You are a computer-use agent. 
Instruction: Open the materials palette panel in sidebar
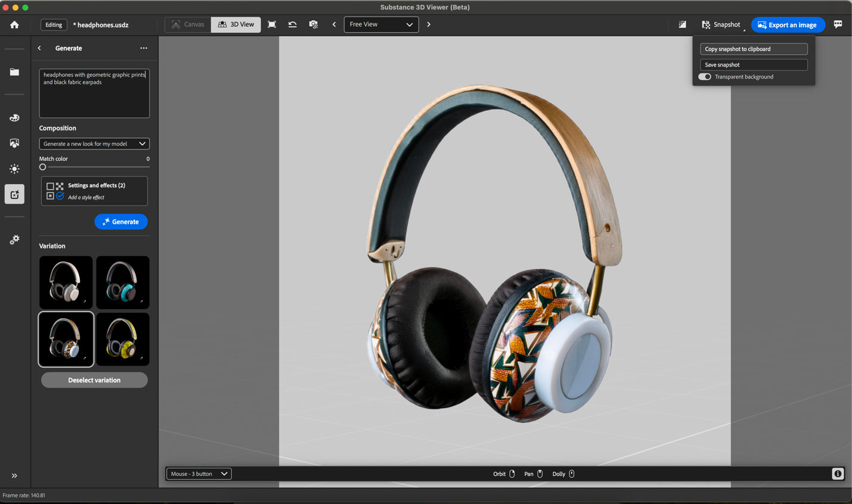[x=14, y=118]
